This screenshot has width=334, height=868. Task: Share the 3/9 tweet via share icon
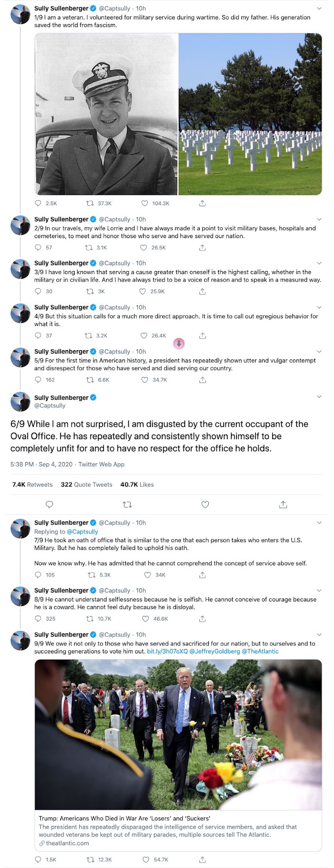[x=202, y=291]
